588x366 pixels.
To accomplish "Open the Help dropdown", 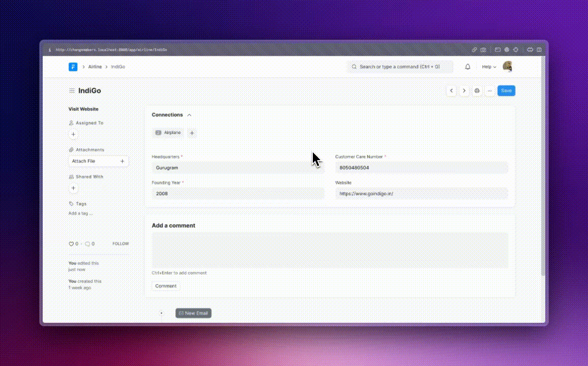I will (489, 67).
